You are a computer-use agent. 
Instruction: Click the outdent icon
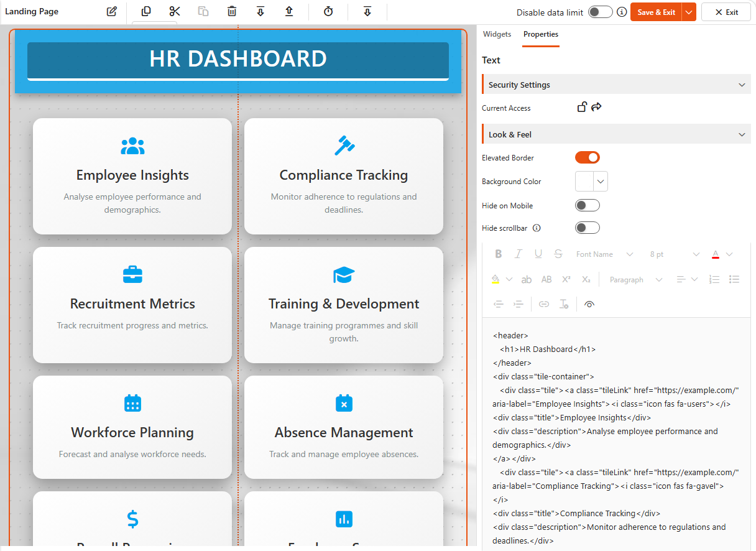pos(499,304)
